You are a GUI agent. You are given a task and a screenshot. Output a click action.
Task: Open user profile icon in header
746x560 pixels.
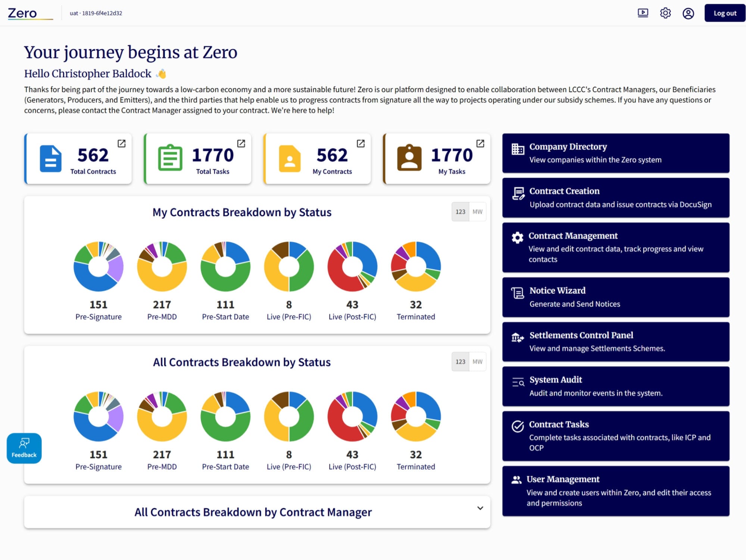688,13
